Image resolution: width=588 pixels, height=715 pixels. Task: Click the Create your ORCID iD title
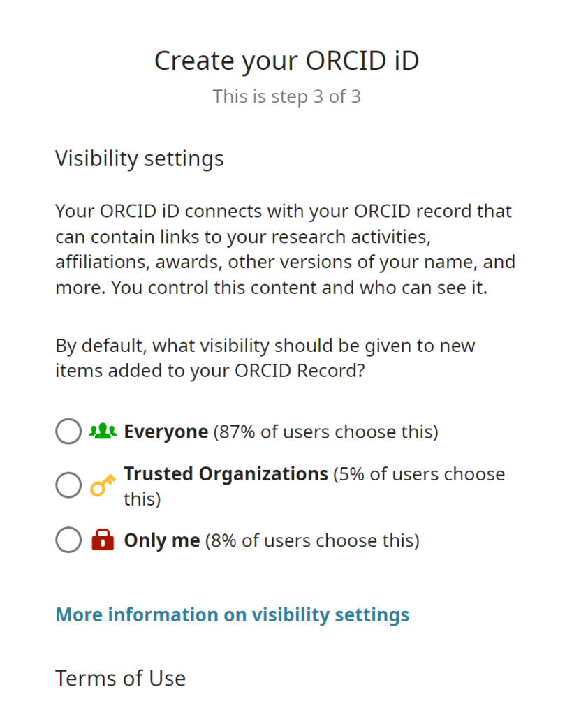click(286, 61)
